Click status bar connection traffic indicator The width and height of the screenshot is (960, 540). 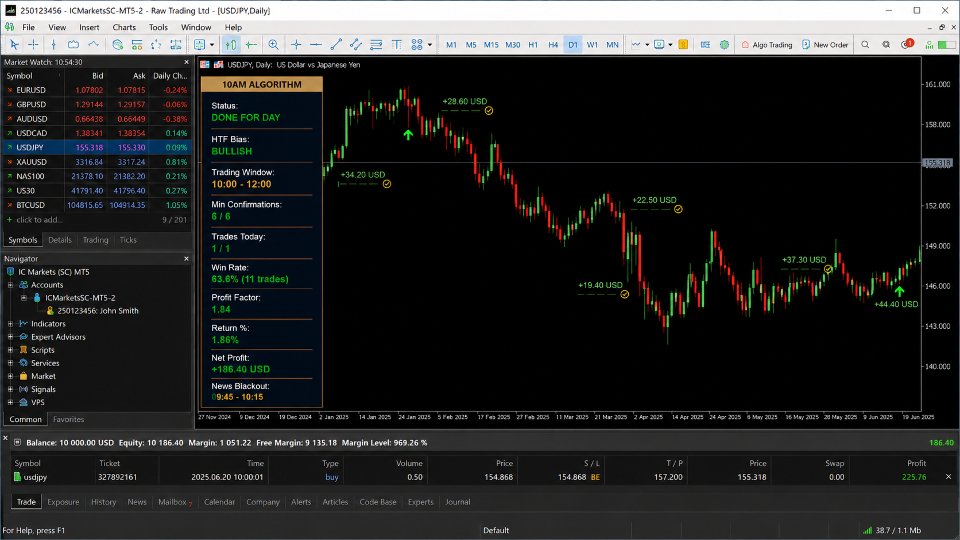coord(891,530)
